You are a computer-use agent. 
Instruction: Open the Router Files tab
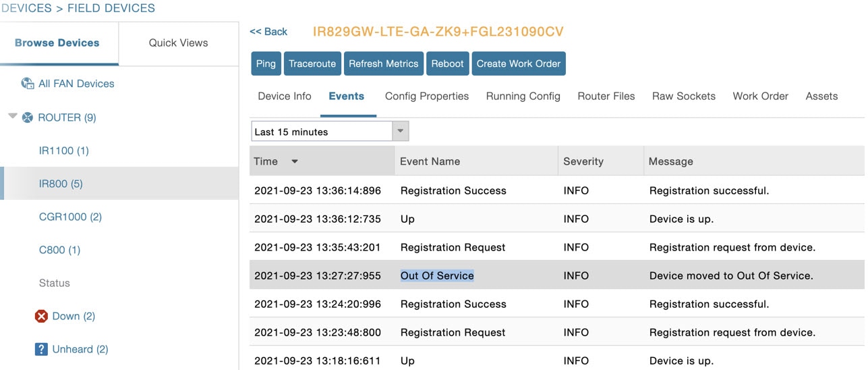(x=606, y=96)
